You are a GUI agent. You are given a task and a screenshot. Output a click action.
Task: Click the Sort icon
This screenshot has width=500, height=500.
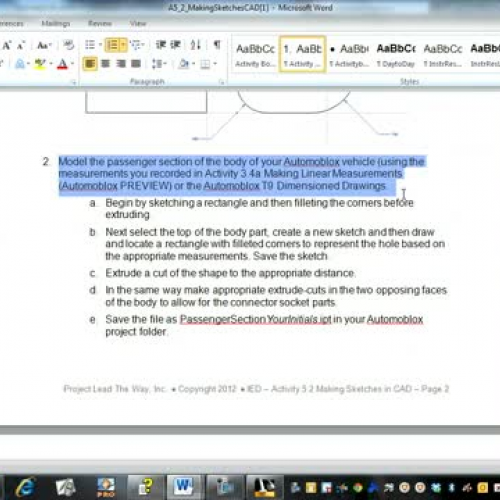tap(195, 45)
